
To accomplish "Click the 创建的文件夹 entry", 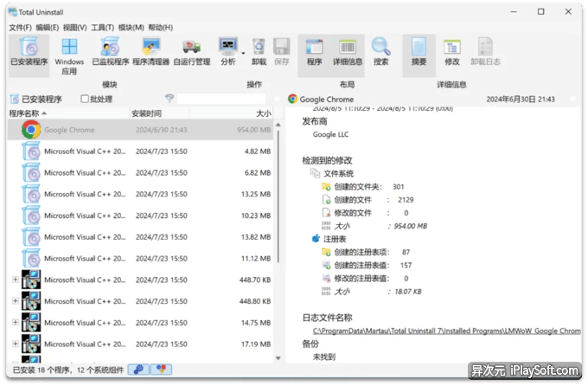I will click(362, 187).
